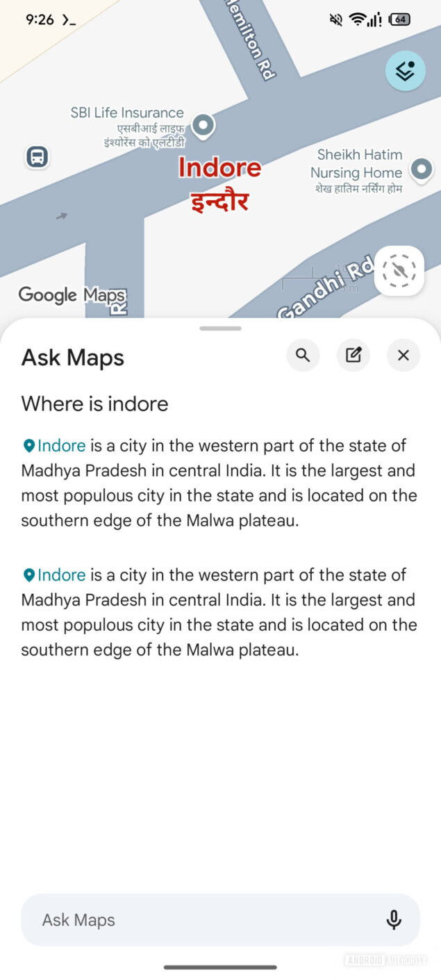Tap the microphone icon for voice input
441x980 pixels.
(393, 919)
